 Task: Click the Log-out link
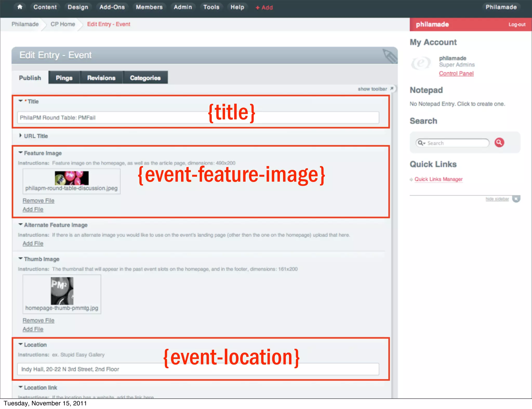click(x=517, y=25)
